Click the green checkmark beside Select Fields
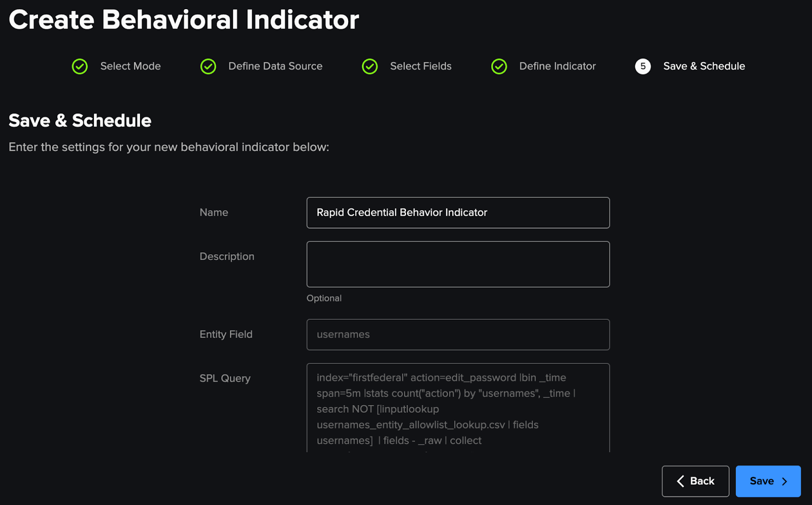Image resolution: width=812 pixels, height=505 pixels. pos(370,66)
